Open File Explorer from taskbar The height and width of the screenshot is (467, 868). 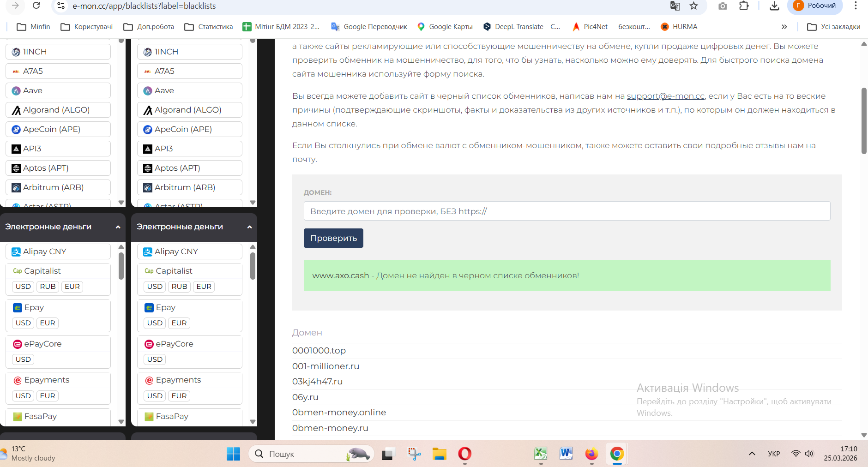coord(439,454)
